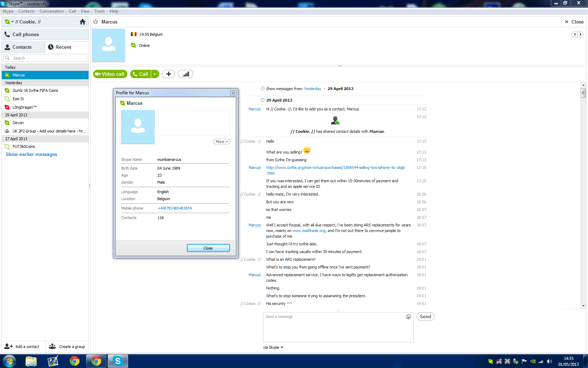Click the chat scrollbar down arrow

tap(583, 306)
